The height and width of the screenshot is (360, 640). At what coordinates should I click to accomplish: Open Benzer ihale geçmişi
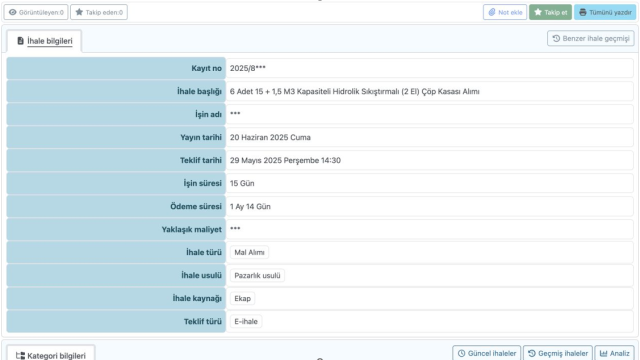(x=591, y=38)
